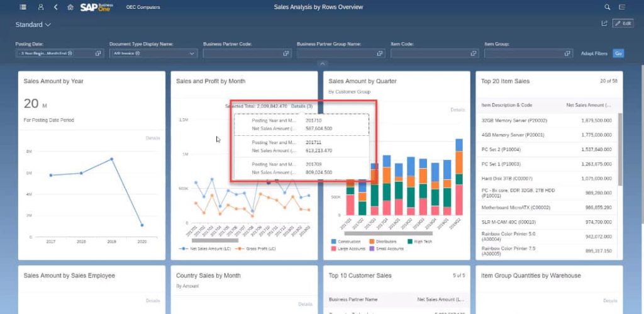Open Document Type Display Name dropdown arrow
This screenshot has width=644, height=314.
[x=192, y=53]
